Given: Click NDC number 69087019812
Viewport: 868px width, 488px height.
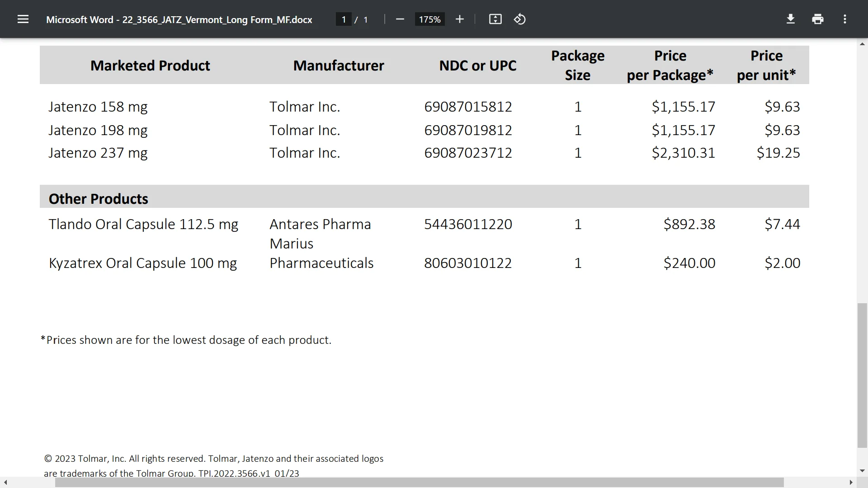Looking at the screenshot, I should [468, 130].
